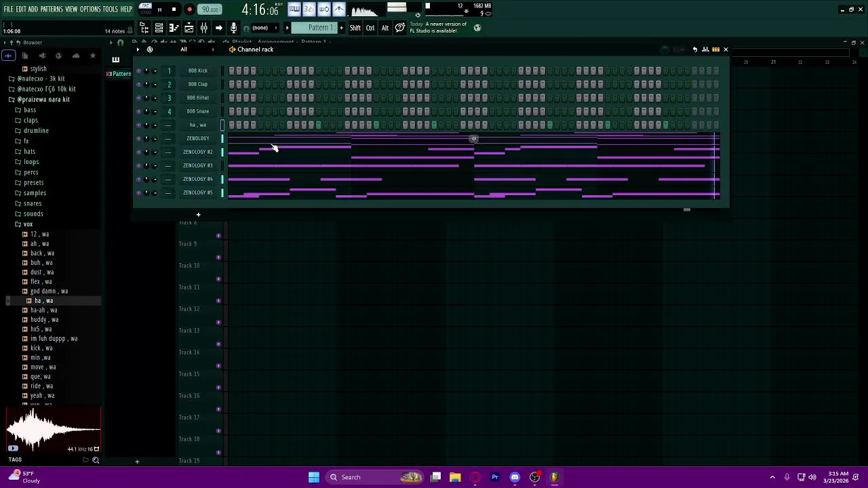Pause playback with the transport pause button

(159, 9)
